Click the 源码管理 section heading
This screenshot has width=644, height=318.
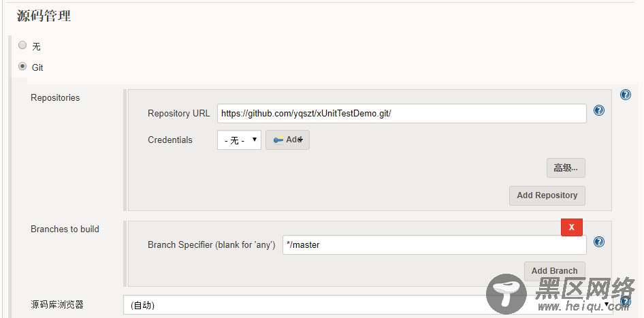[x=44, y=16]
